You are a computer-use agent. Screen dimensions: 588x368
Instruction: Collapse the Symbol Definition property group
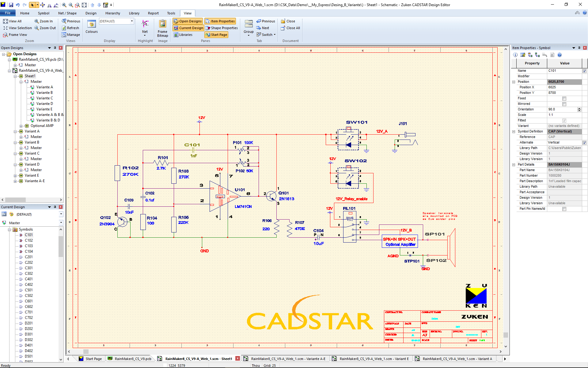pos(514,132)
